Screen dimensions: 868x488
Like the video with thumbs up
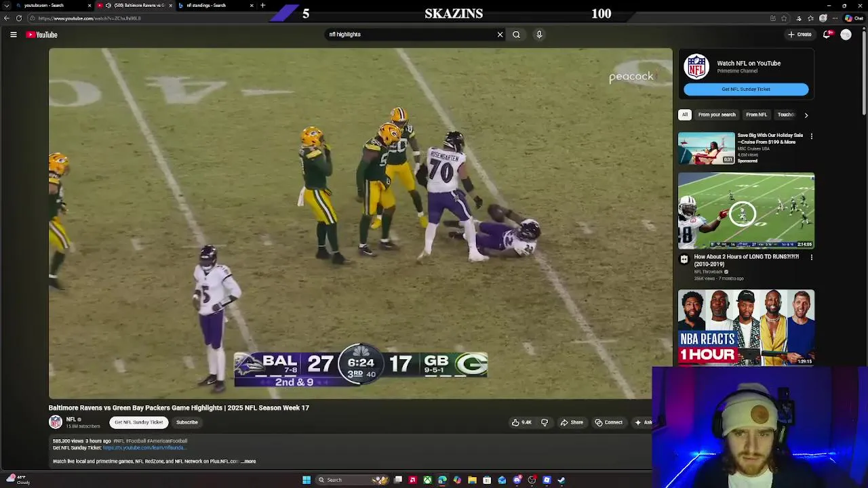click(x=521, y=422)
